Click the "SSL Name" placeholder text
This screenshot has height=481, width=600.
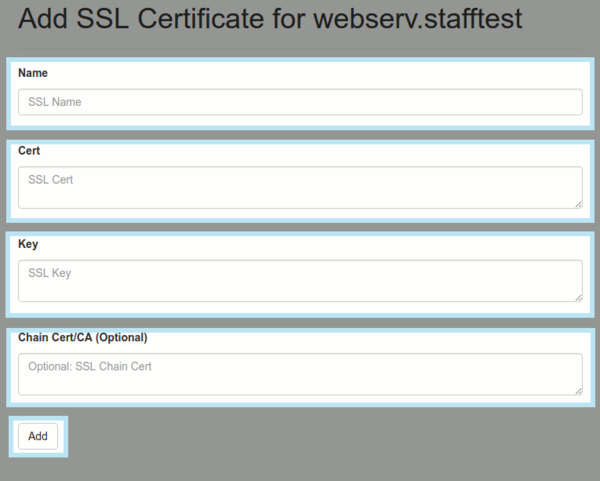(55, 102)
